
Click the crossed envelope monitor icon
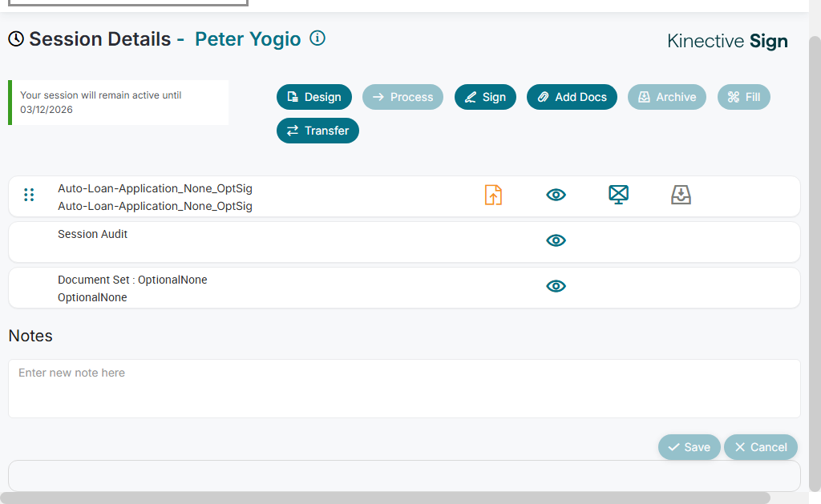tap(618, 195)
